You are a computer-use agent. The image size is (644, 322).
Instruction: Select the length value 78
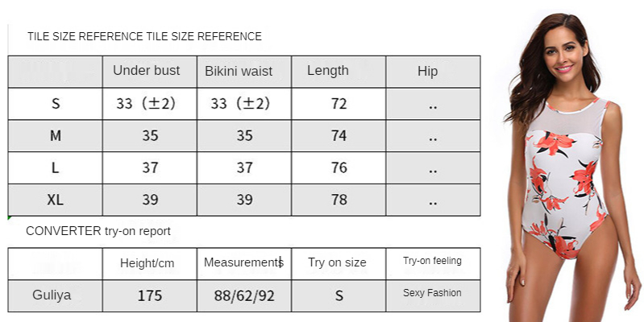(x=339, y=200)
